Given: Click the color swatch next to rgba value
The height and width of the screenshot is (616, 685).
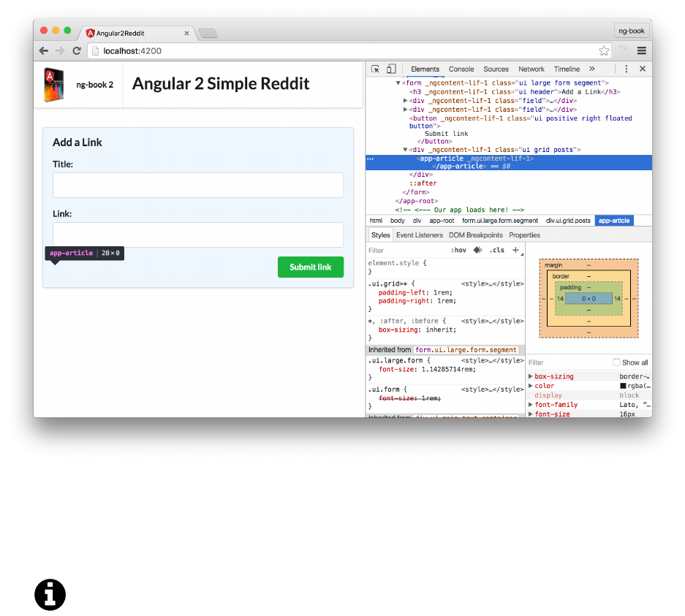Looking at the screenshot, I should coord(623,386).
